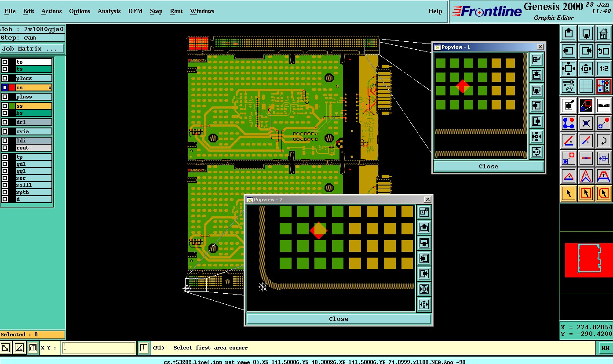Click the red-bordered net/feature display icon
The width and height of the screenshot is (613, 364).
pos(604,86)
